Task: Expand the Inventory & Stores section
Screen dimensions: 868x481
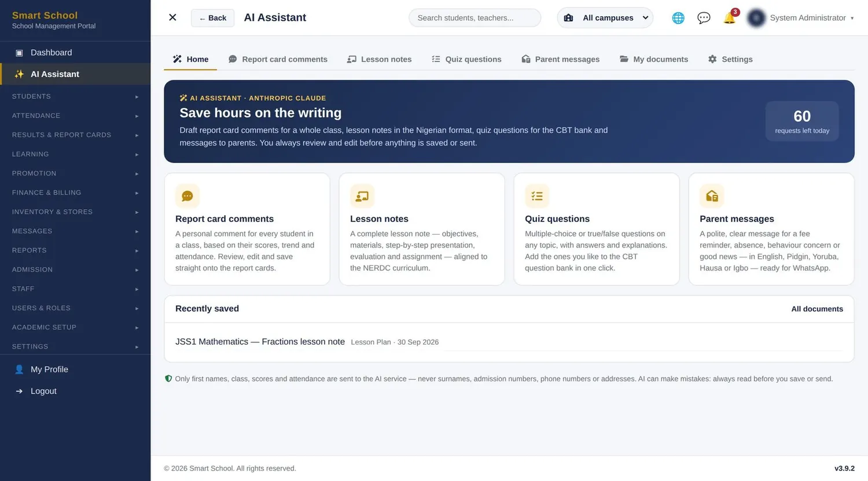Action: point(75,212)
